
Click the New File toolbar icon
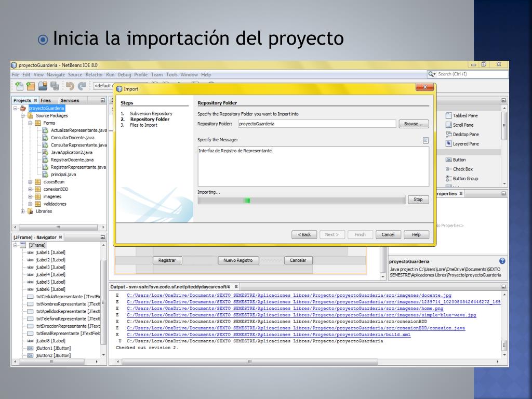[x=19, y=86]
